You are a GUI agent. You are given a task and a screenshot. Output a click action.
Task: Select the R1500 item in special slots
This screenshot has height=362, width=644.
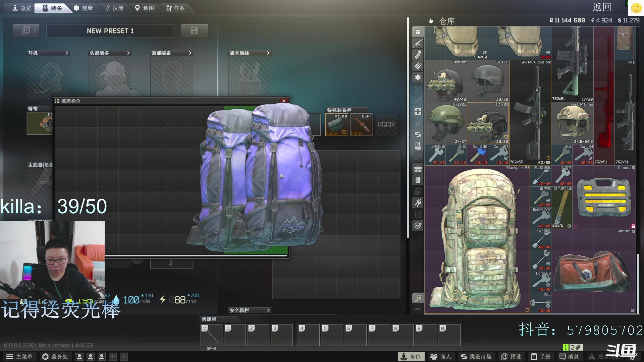[336, 124]
